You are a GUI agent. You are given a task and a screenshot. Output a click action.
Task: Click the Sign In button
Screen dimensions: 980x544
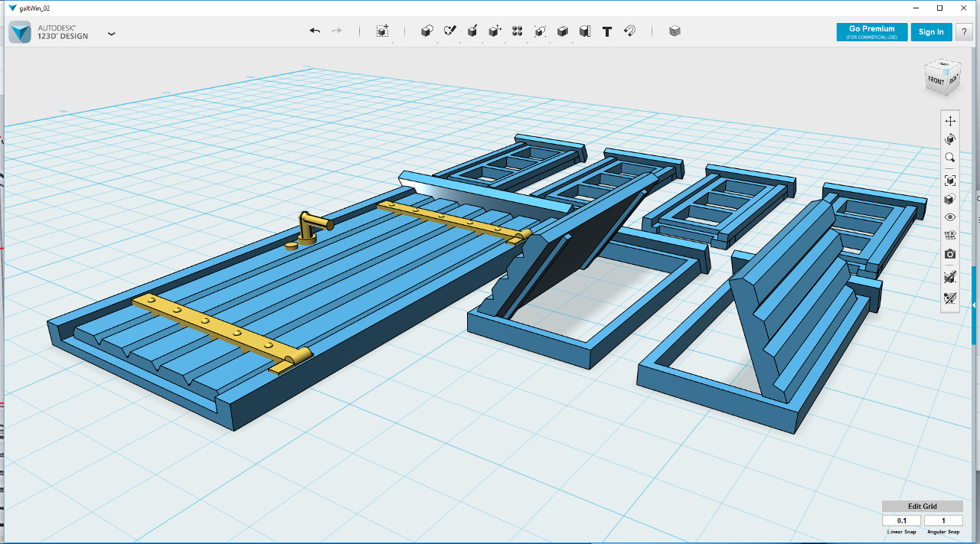[931, 31]
